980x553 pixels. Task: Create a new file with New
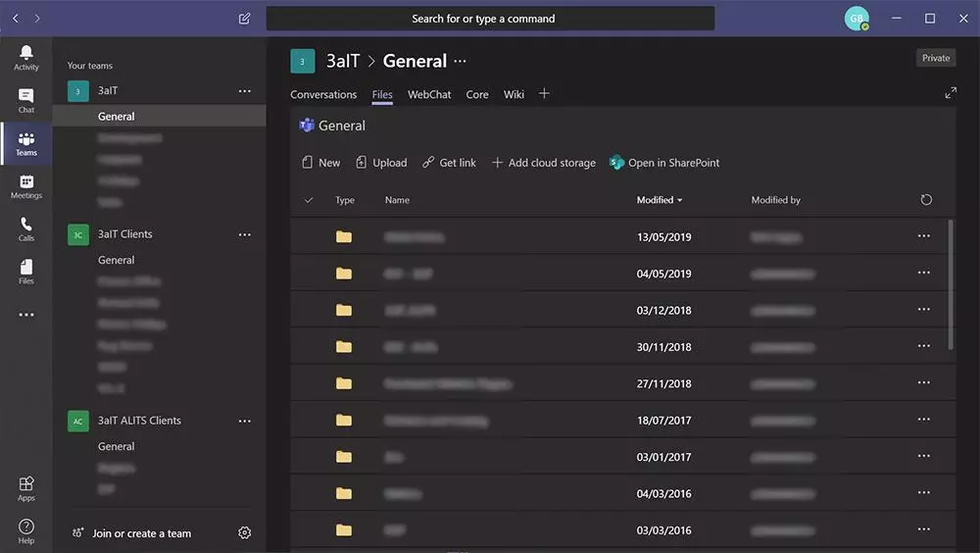tap(321, 163)
